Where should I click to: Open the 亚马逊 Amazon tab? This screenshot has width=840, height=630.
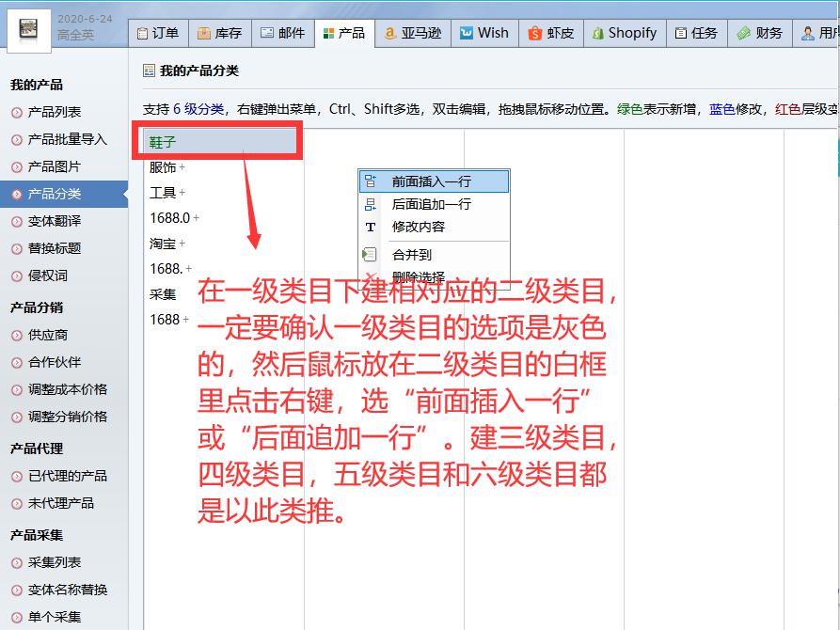pos(413,33)
